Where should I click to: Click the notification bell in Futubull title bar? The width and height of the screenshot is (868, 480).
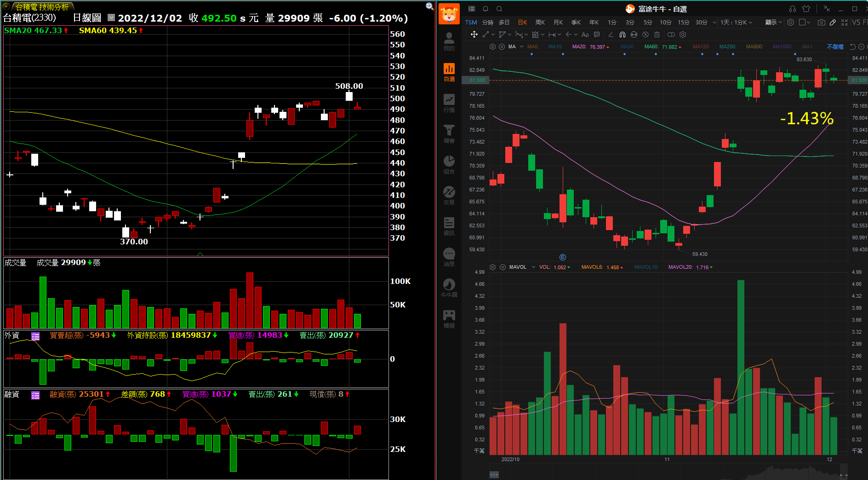(485, 9)
